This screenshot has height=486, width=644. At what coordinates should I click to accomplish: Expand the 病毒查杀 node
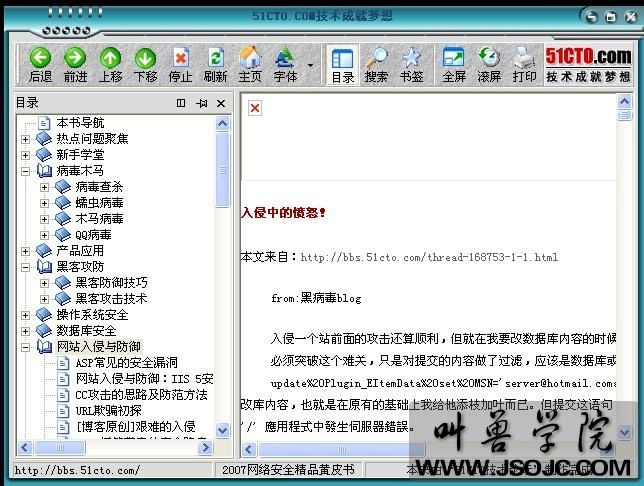pyautogui.click(x=44, y=187)
